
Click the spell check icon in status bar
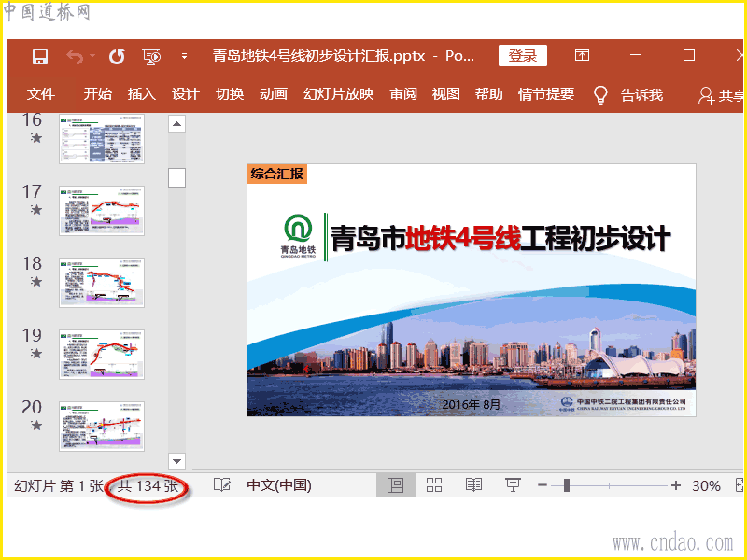point(222,485)
